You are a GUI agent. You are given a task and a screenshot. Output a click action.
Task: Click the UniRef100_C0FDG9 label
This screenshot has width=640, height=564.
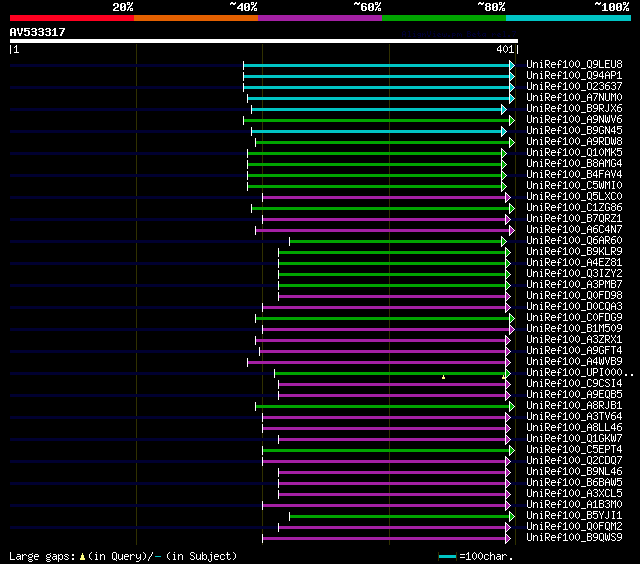point(574,318)
